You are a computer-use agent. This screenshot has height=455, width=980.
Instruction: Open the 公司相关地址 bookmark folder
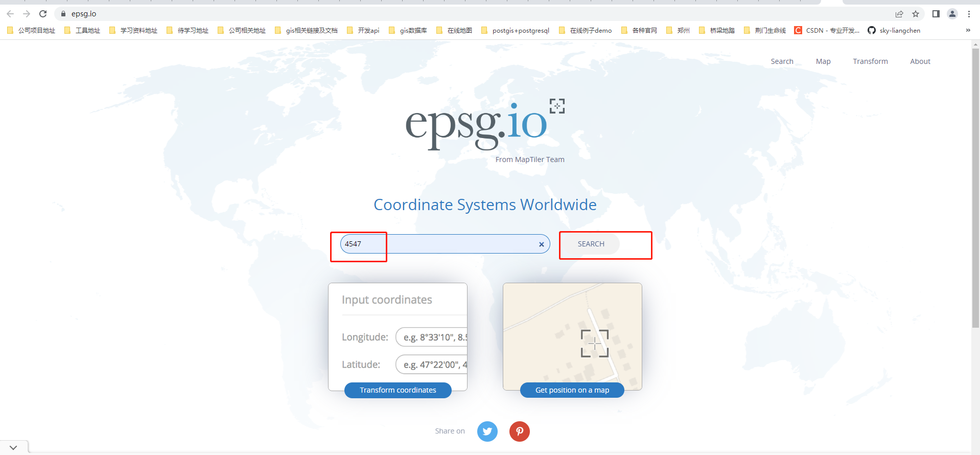click(242, 30)
